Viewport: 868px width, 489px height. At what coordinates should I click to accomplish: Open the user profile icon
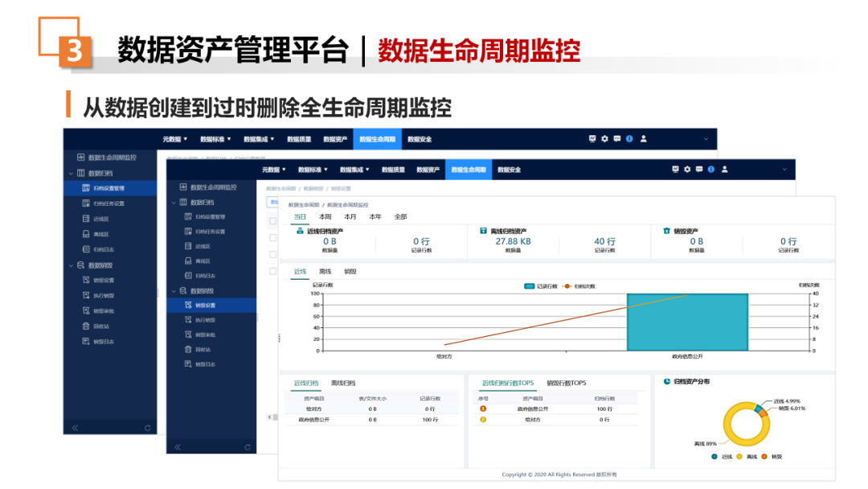click(726, 168)
